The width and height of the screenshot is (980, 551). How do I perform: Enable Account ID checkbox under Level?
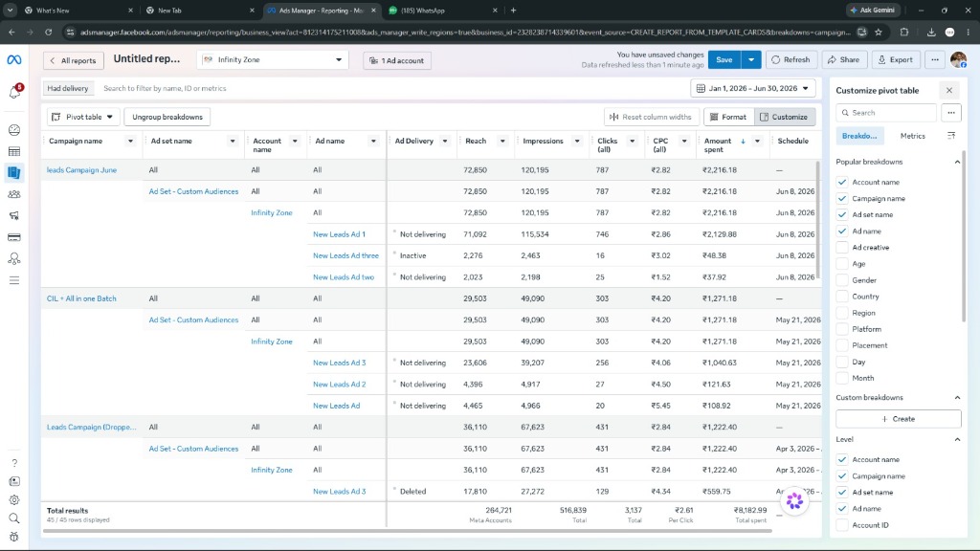tap(842, 525)
